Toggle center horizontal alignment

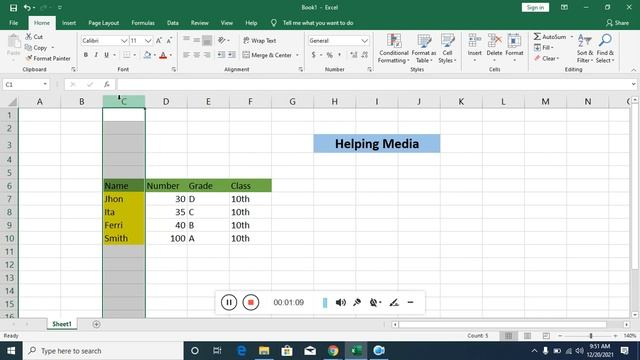(197, 55)
